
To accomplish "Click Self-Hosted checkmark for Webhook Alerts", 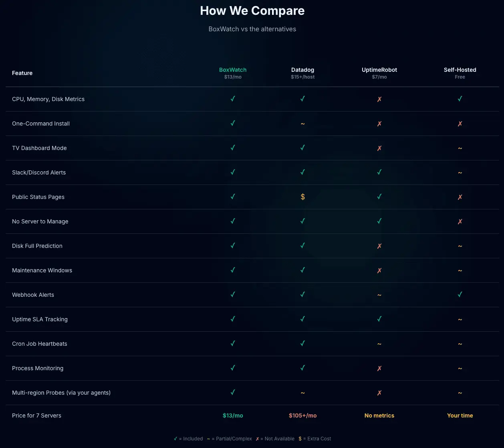I will coord(460,294).
